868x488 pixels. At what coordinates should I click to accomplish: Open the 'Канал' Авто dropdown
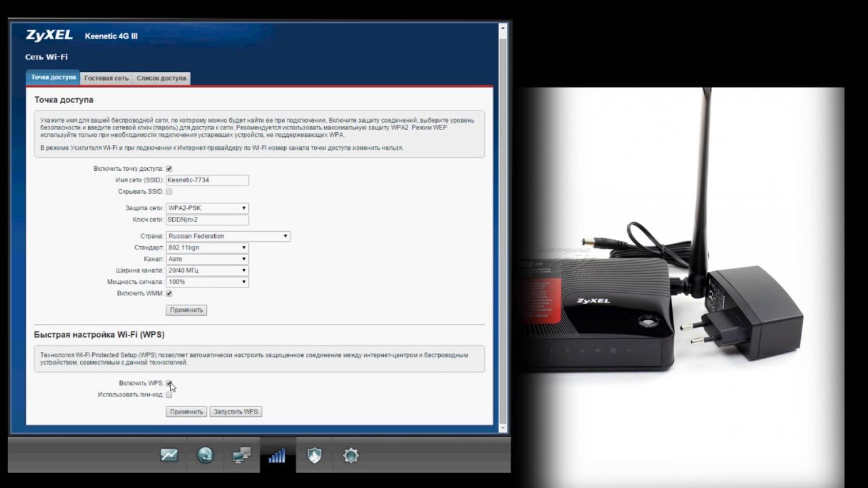207,259
